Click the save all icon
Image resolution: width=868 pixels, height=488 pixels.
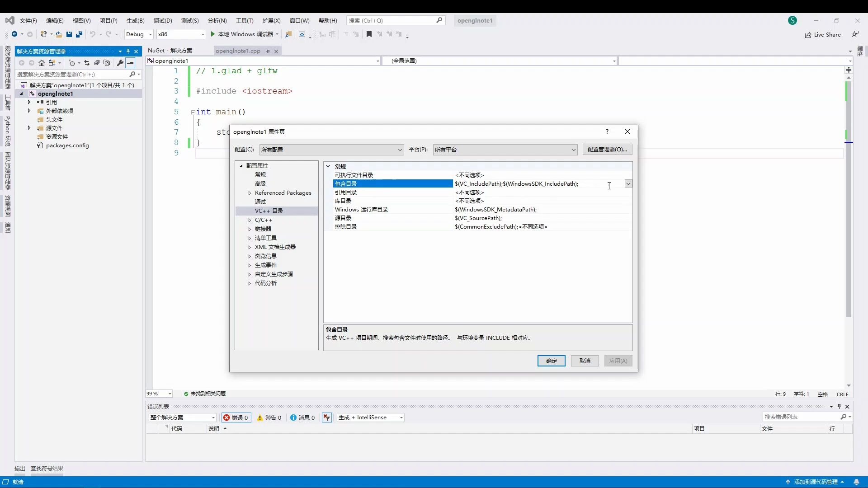[79, 34]
